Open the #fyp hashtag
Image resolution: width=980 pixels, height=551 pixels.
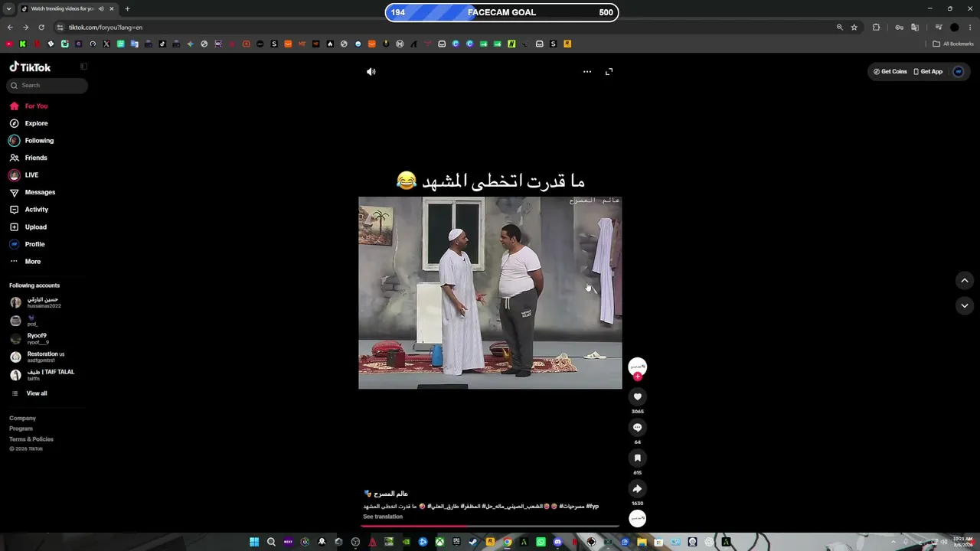(593, 507)
